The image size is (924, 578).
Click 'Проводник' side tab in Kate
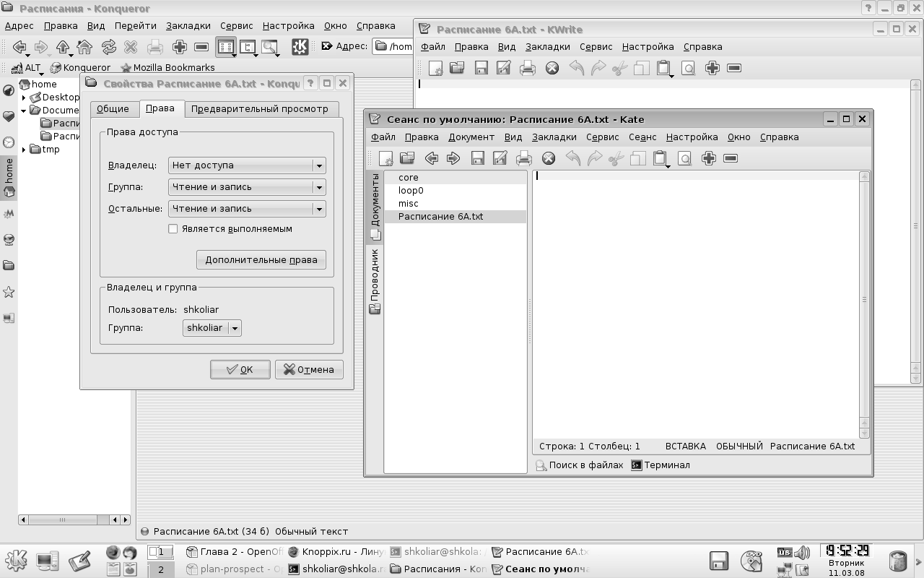[375, 282]
